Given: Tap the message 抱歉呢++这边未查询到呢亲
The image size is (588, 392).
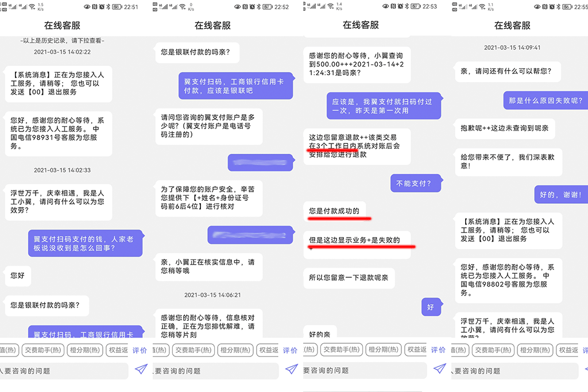Looking at the screenshot, I should (505, 129).
